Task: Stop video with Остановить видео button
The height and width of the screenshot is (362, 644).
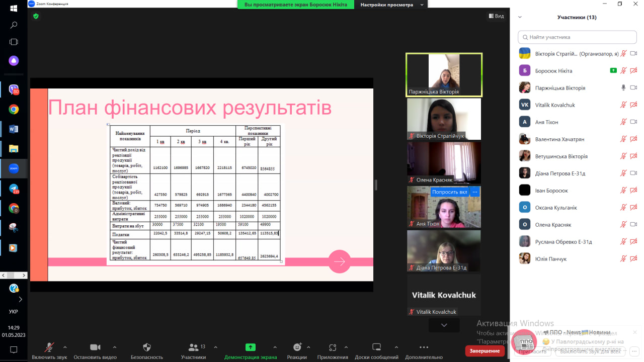Action: [x=95, y=347]
